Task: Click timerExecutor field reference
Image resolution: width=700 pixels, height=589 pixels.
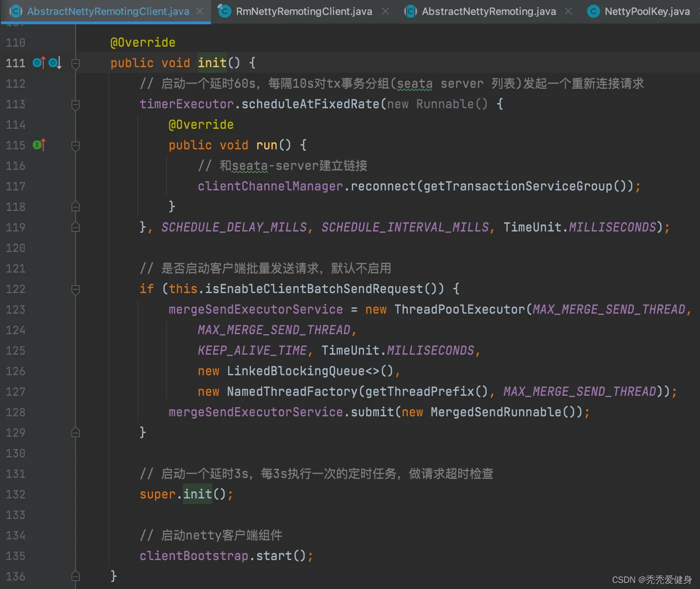Action: coord(187,104)
